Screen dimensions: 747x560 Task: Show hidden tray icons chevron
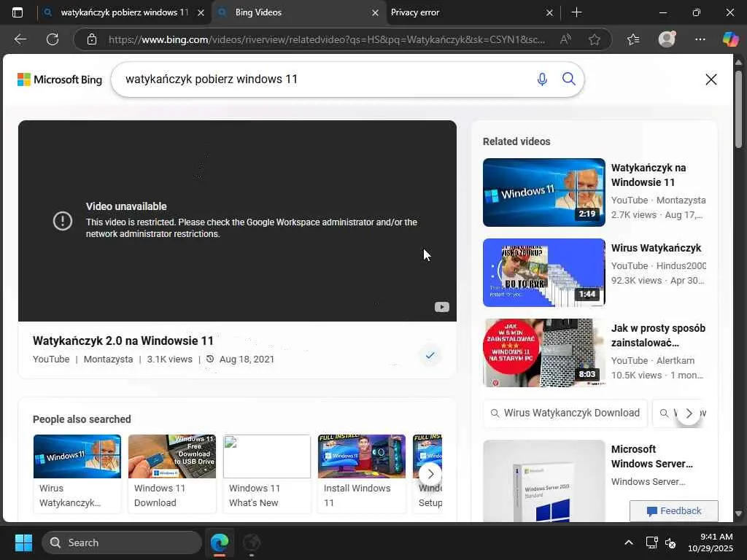coord(629,542)
